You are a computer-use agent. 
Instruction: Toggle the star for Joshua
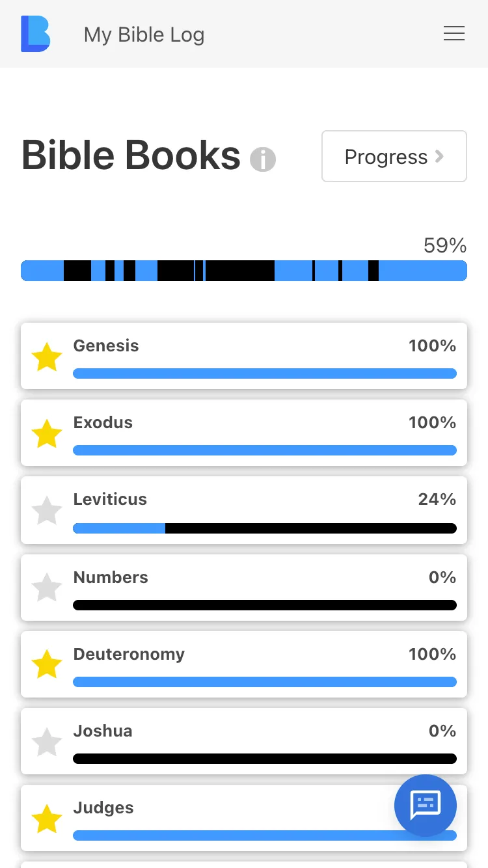coord(47,742)
